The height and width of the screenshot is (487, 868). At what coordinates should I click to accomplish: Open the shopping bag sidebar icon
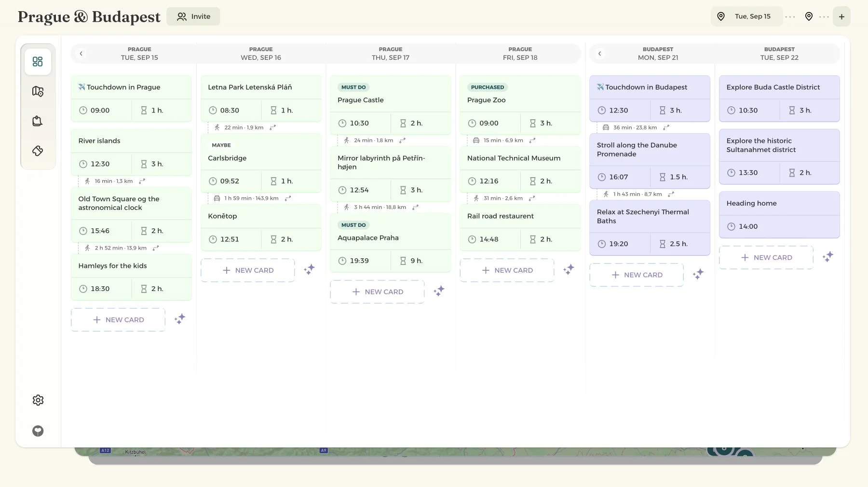point(38,121)
